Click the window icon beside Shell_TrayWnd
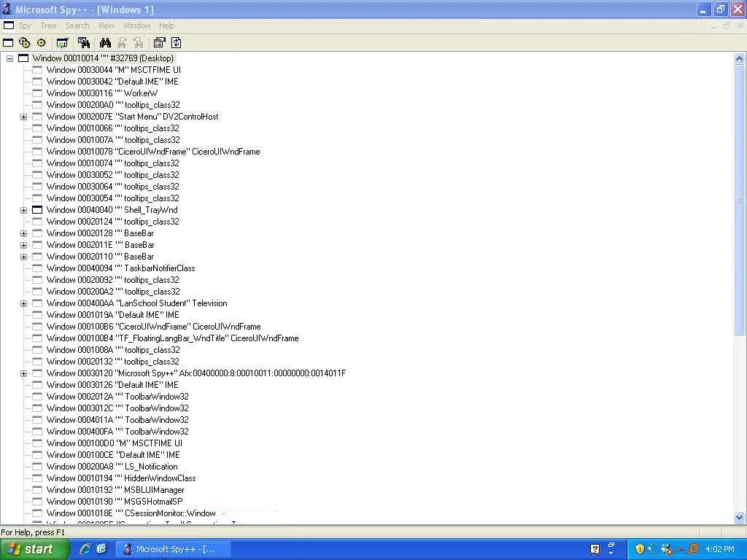The width and height of the screenshot is (747, 560). pos(37,210)
